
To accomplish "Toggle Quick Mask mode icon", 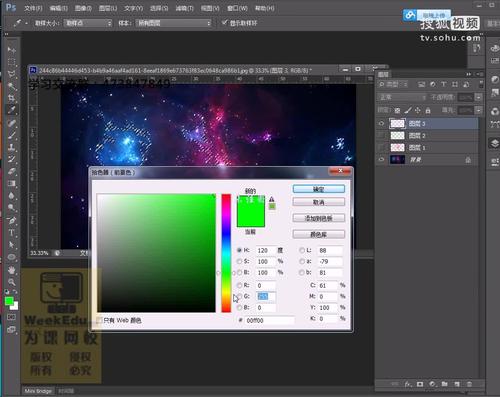I will pyautogui.click(x=11, y=317).
